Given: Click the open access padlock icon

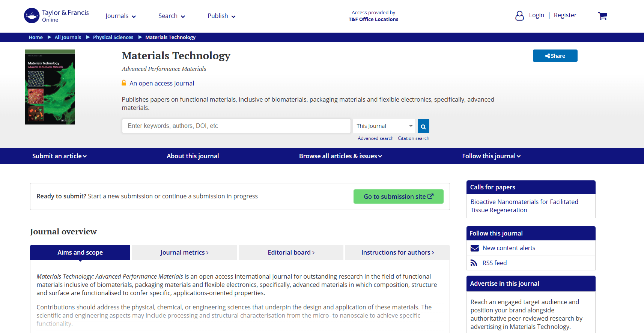Looking at the screenshot, I should [x=124, y=83].
